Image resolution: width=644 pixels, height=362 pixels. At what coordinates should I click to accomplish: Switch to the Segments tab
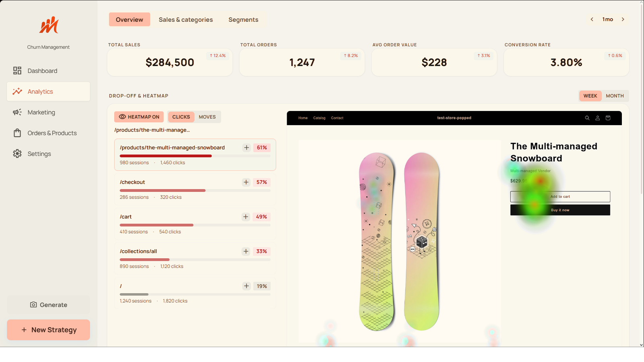click(244, 20)
